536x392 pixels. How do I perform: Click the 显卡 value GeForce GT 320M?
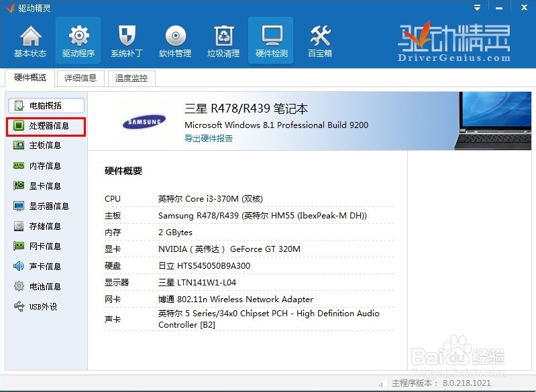click(229, 249)
